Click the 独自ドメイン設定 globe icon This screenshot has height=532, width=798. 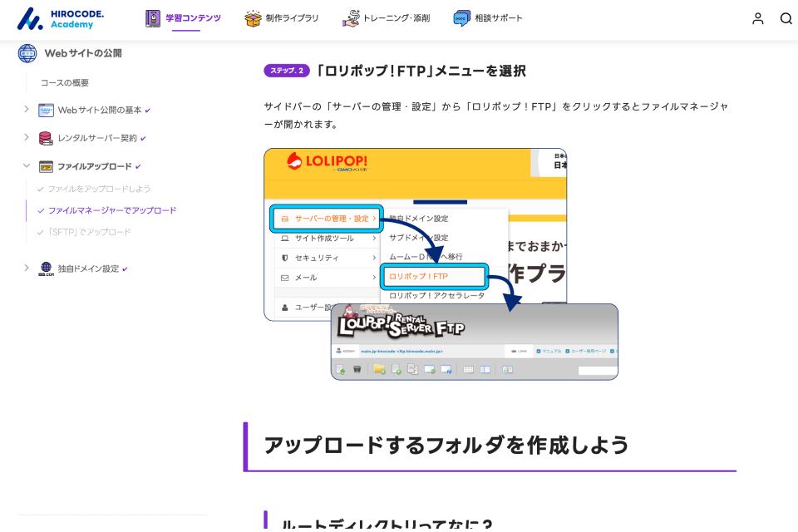point(46,268)
